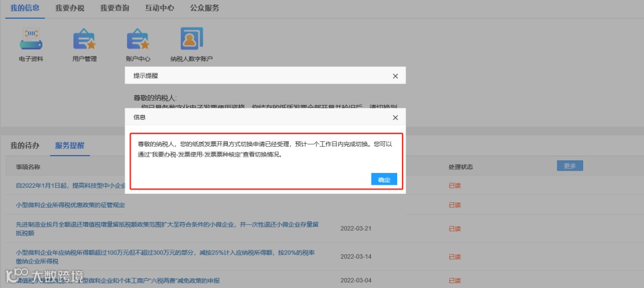Screen dimensions: 644x288
Task: Select the 服务提醒 tab
Action: 70,145
